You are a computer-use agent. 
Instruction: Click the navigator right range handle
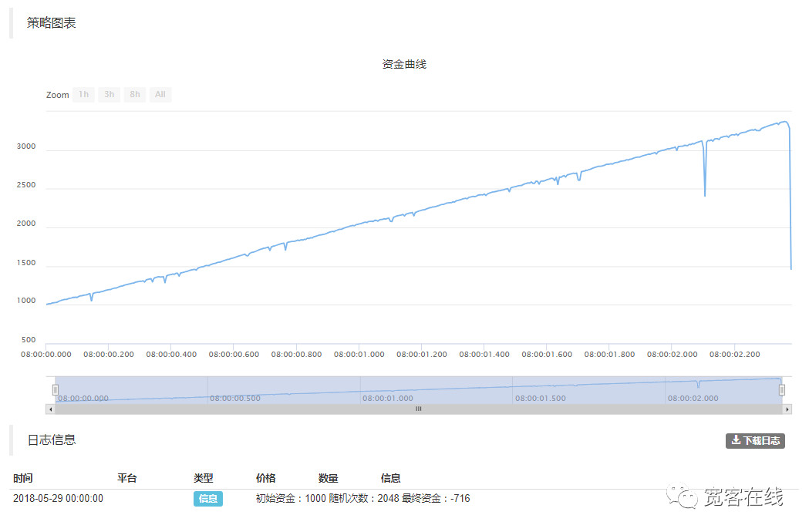coord(782,390)
